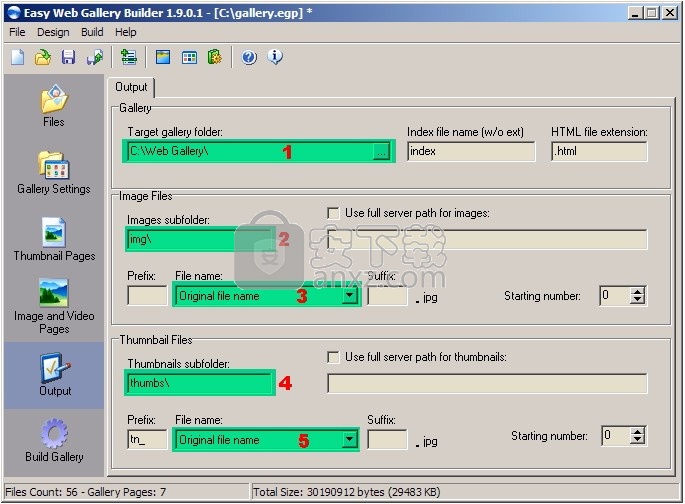Viewport: 685px width, 504px height.
Task: Select the Output tab
Action: pos(131,87)
